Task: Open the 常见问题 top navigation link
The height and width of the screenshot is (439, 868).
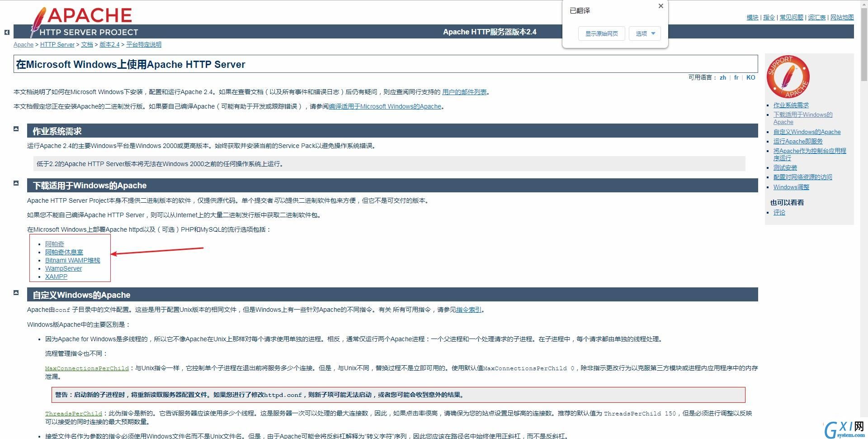Action: pyautogui.click(x=792, y=17)
